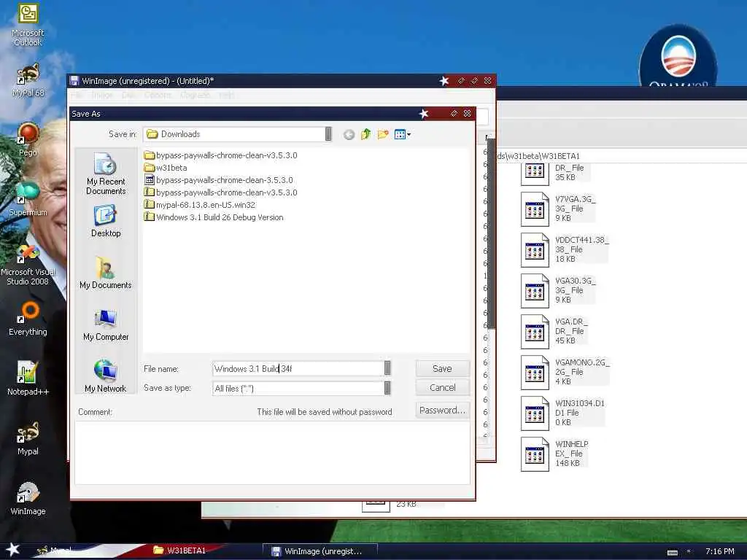Select the mypal-68.13.8.en-US.win32 archive

point(200,205)
